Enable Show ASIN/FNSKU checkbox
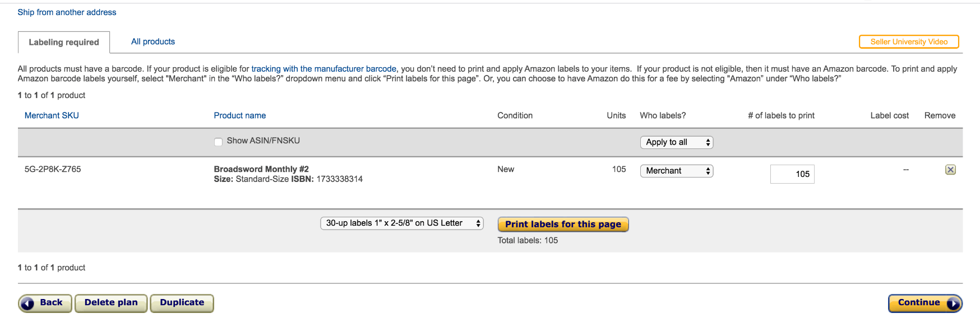 pos(218,142)
